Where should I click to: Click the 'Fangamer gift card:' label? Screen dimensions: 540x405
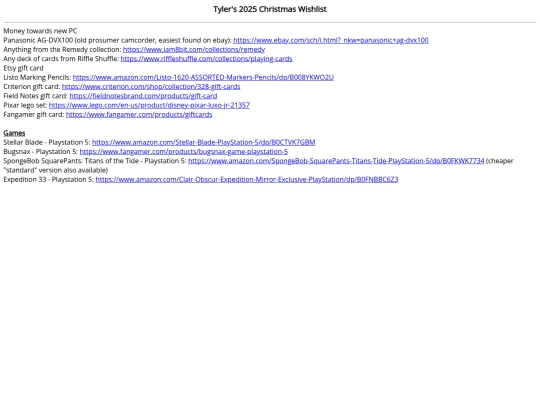point(34,115)
